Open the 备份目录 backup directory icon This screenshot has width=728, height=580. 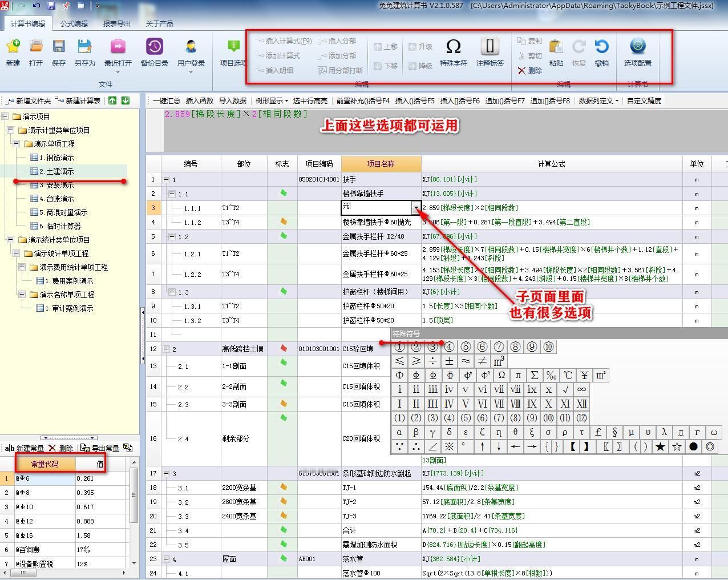click(x=154, y=47)
